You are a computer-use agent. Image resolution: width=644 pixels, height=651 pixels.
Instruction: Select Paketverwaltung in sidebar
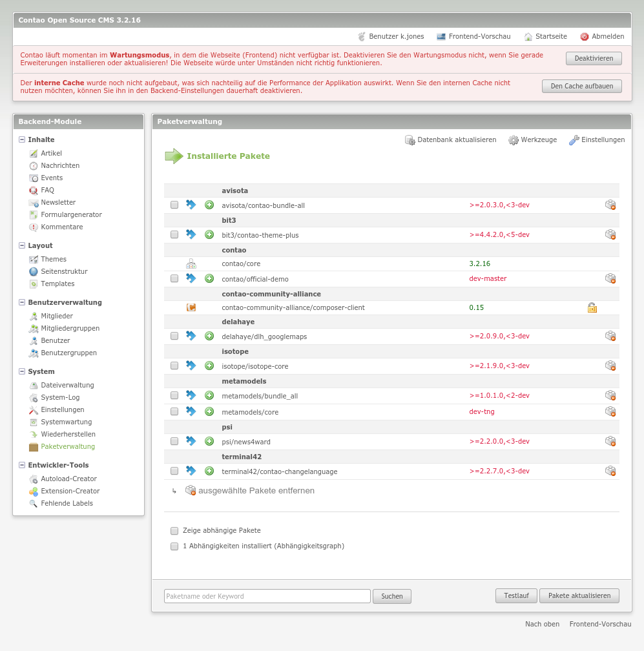(x=68, y=447)
